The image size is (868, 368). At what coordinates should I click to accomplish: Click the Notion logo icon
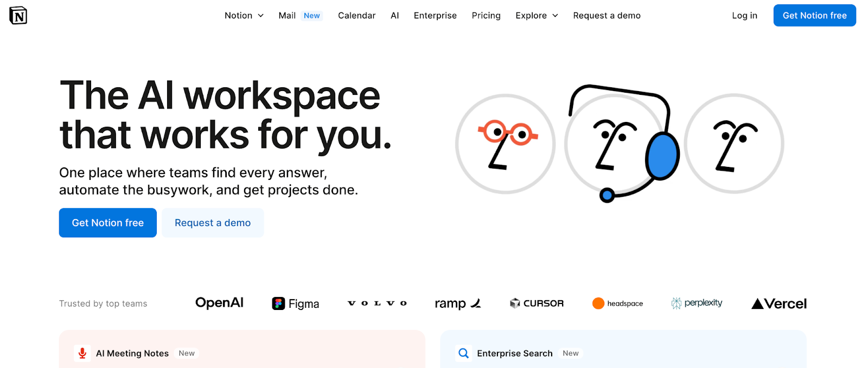point(18,16)
